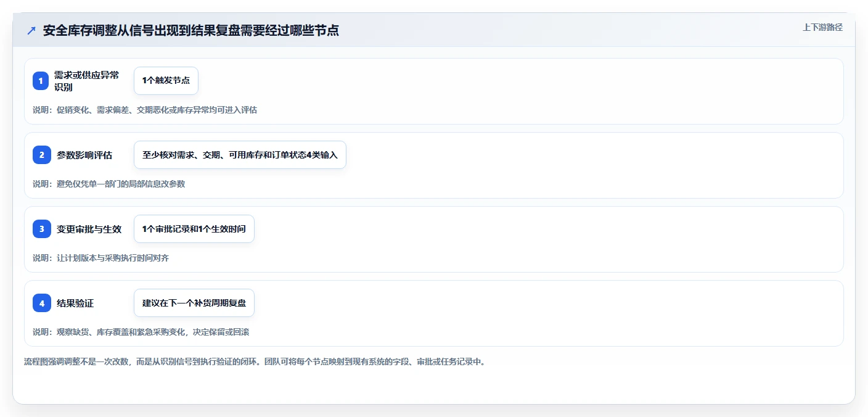Click the 至少核对需求、交期 4类输入 chip
The width and height of the screenshot is (868, 417).
coord(240,155)
